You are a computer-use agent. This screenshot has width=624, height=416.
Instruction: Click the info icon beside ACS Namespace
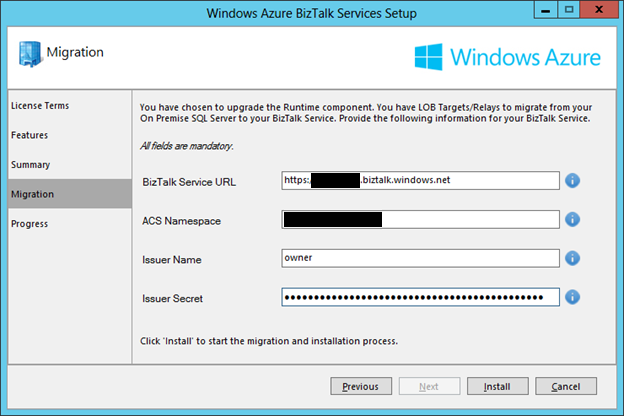coord(572,219)
